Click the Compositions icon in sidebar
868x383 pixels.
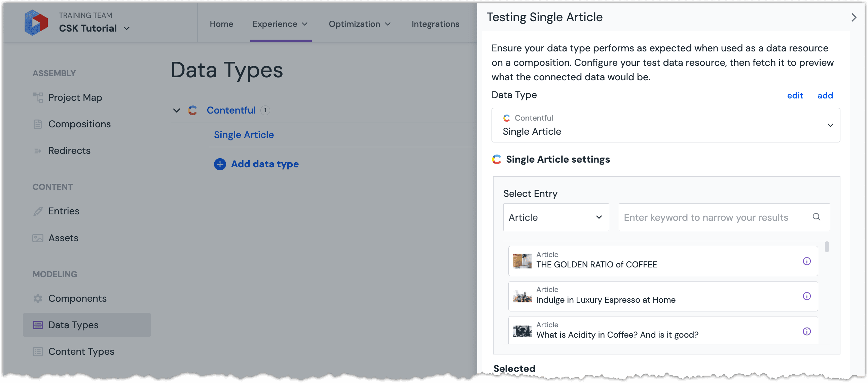(x=37, y=124)
